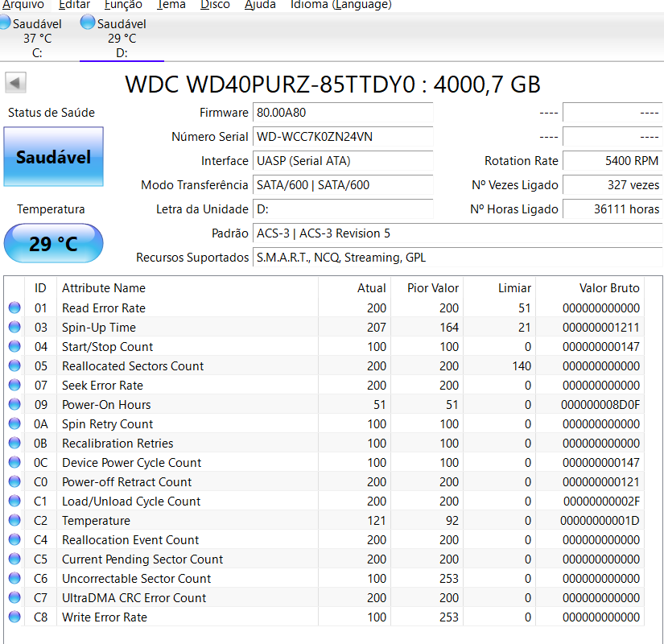The width and height of the screenshot is (664, 644).
Task: Click status orb beside Power-On Hours
Action: tap(14, 405)
